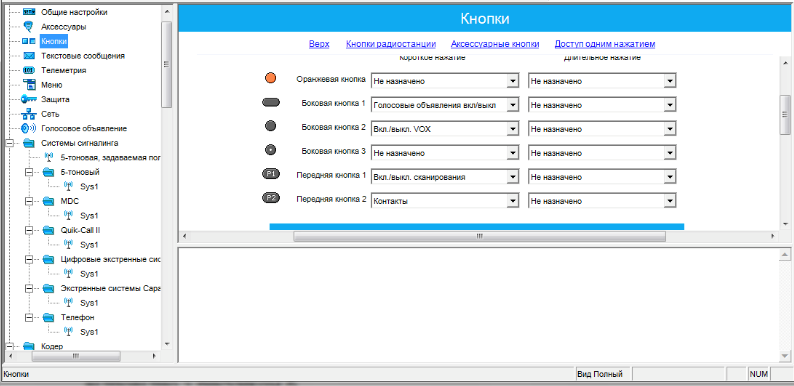Click the Экстренные системы Capa folder icon
794x386 pixels.
49,289
